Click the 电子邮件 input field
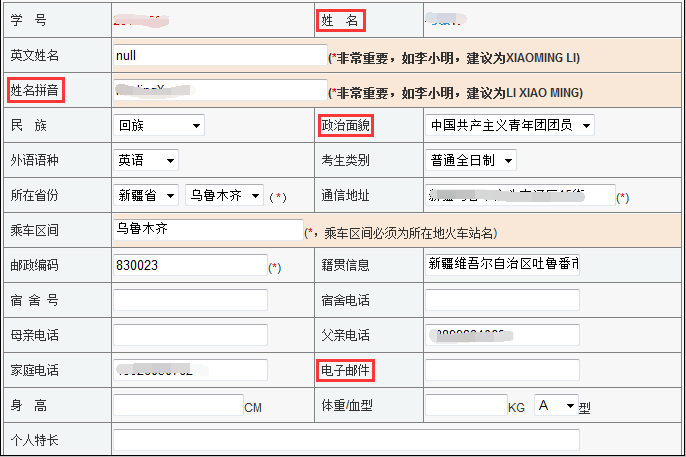 click(502, 370)
